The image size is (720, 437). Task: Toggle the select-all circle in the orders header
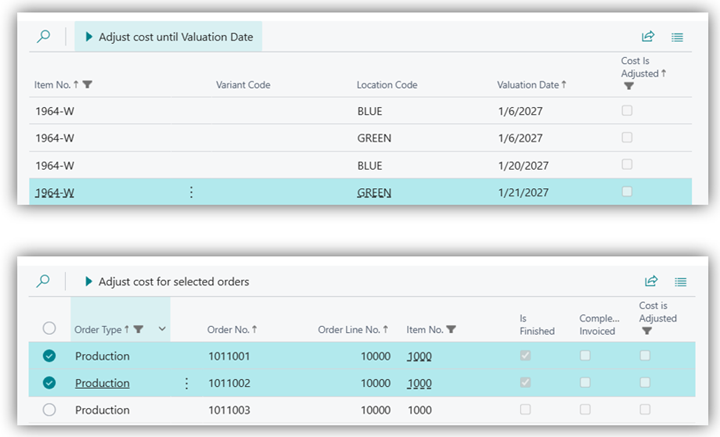[49, 329]
